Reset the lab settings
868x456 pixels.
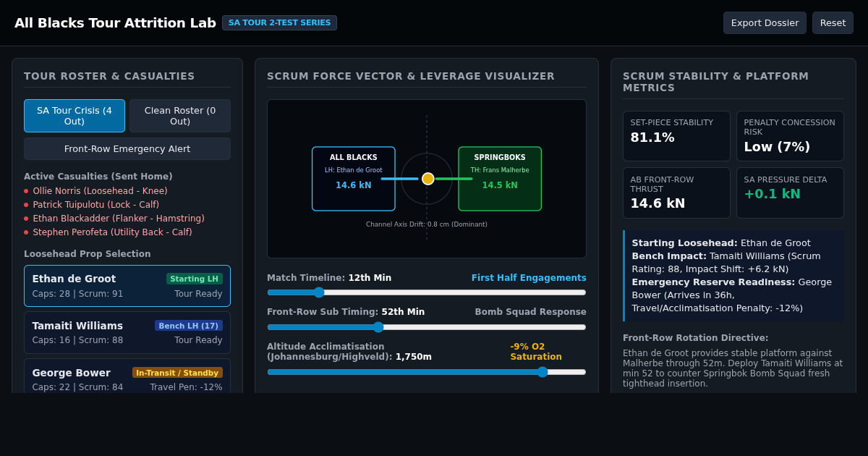tap(833, 22)
